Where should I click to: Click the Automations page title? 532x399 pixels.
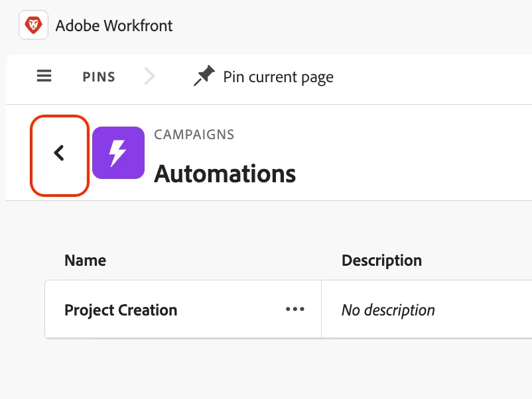(225, 174)
